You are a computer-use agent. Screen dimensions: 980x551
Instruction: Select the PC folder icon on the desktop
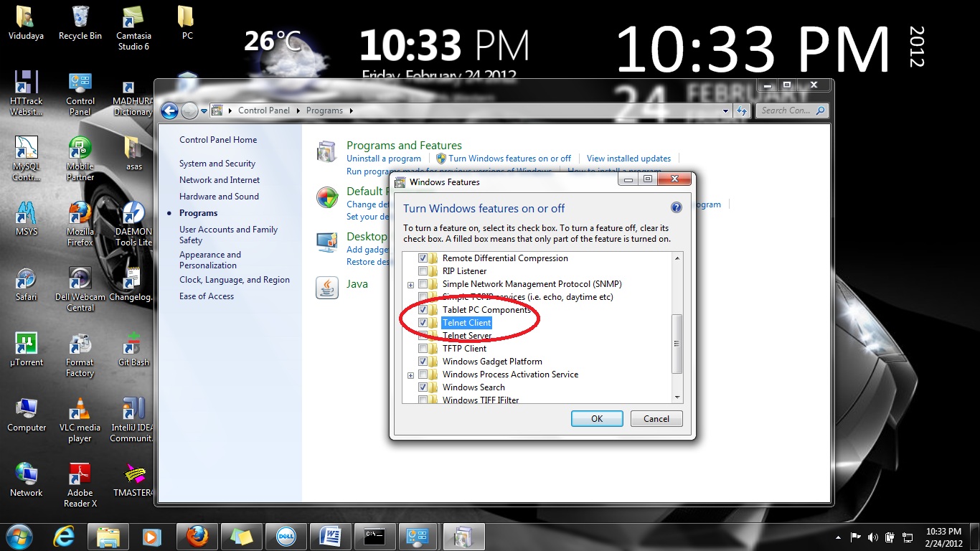(x=187, y=22)
